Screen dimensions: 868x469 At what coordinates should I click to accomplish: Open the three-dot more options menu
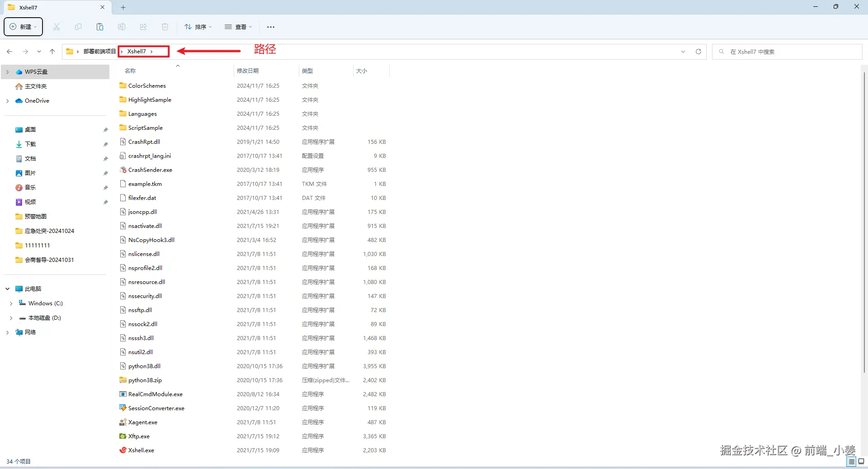point(271,27)
